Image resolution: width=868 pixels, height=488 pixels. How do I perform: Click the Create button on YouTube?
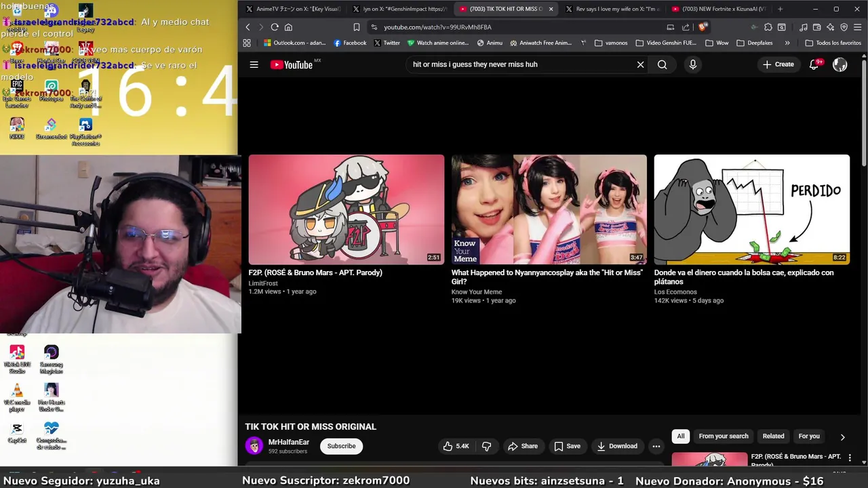point(778,64)
